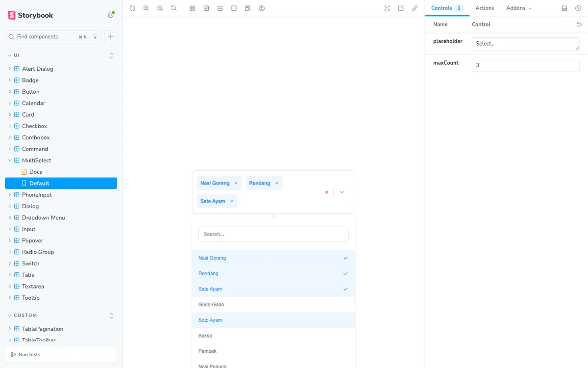
Task: Expand all items in UI section
Action: click(111, 55)
